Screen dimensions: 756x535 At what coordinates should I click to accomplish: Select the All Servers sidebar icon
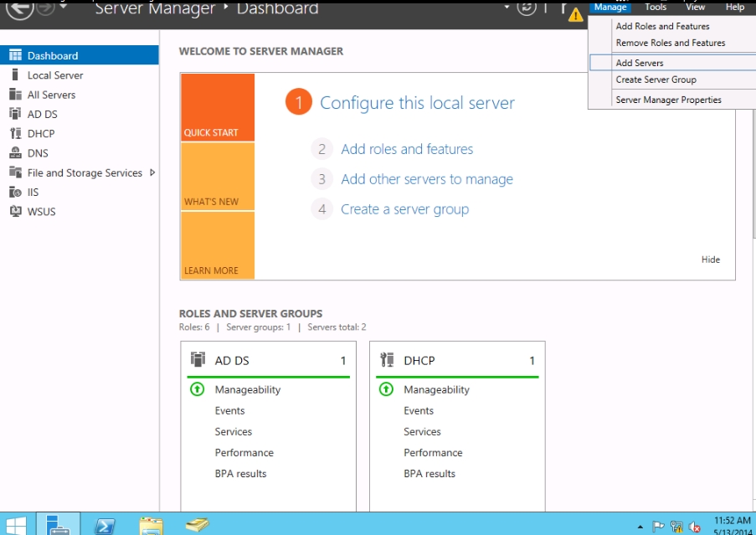pyautogui.click(x=15, y=95)
